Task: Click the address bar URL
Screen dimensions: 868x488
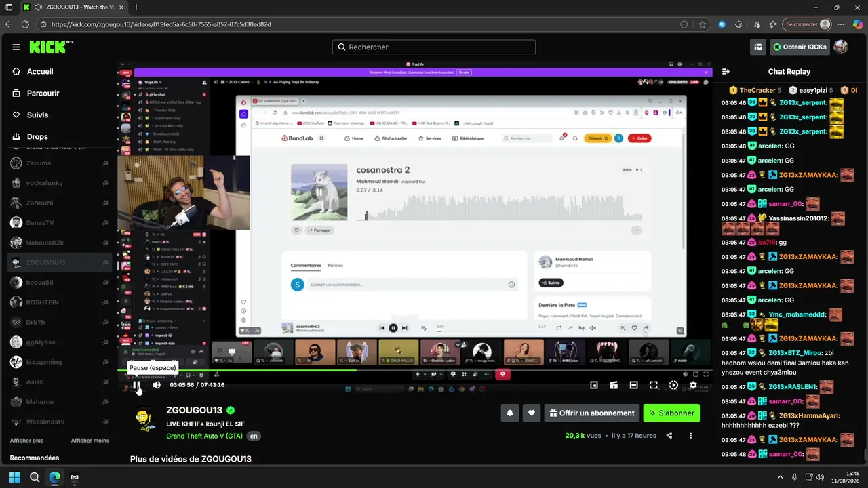Action: click(x=161, y=24)
